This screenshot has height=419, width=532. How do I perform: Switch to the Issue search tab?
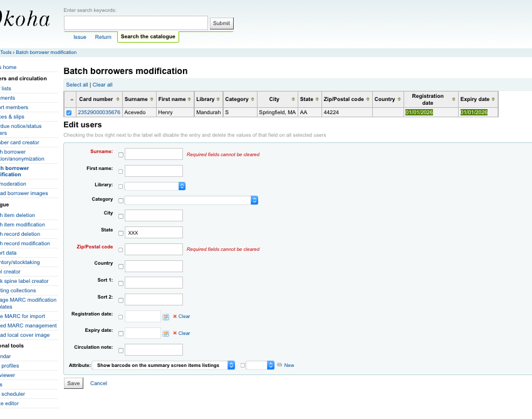pyautogui.click(x=80, y=37)
